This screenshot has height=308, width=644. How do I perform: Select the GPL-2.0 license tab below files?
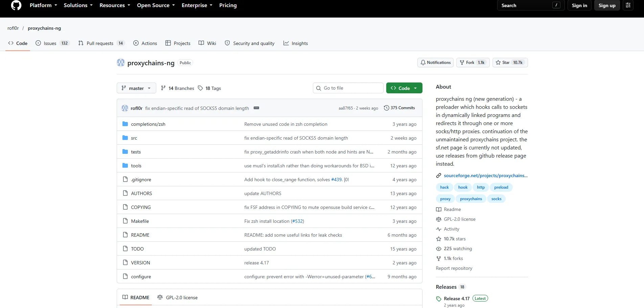pos(178,298)
